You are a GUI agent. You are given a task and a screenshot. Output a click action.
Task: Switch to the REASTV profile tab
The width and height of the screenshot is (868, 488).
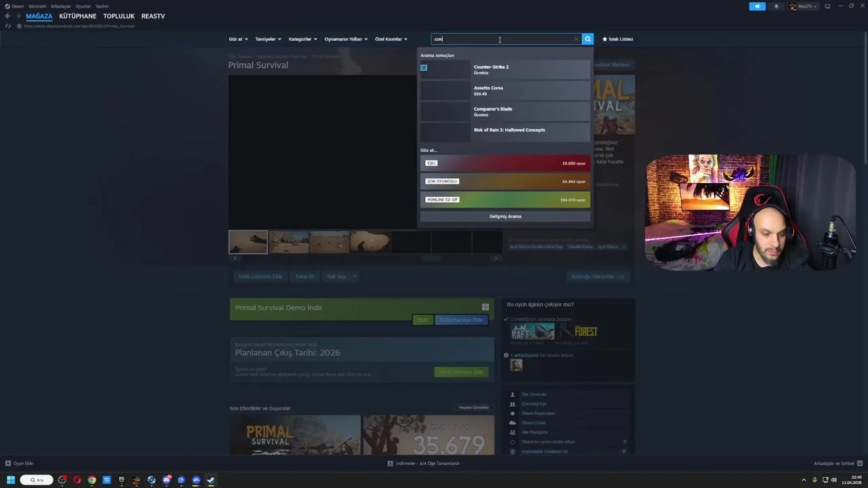pyautogui.click(x=153, y=16)
